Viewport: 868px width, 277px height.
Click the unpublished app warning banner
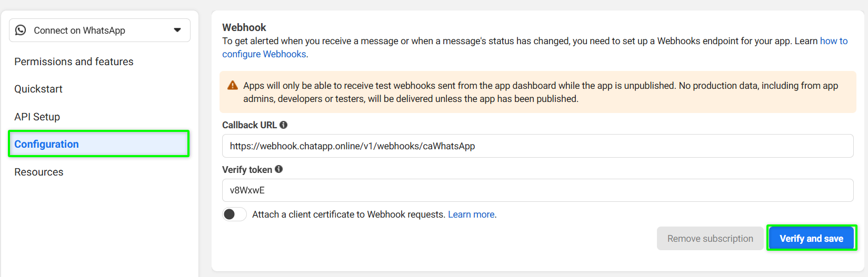[537, 92]
